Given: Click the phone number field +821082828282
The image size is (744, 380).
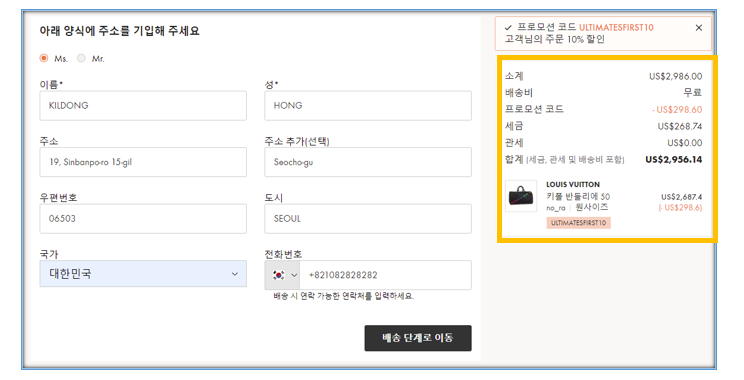Looking at the screenshot, I should (x=385, y=275).
